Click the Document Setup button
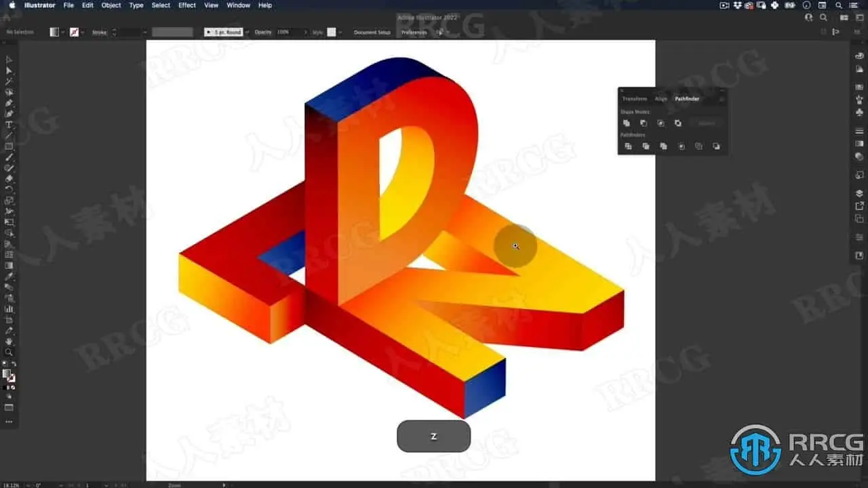This screenshot has height=488, width=868. 372,32
